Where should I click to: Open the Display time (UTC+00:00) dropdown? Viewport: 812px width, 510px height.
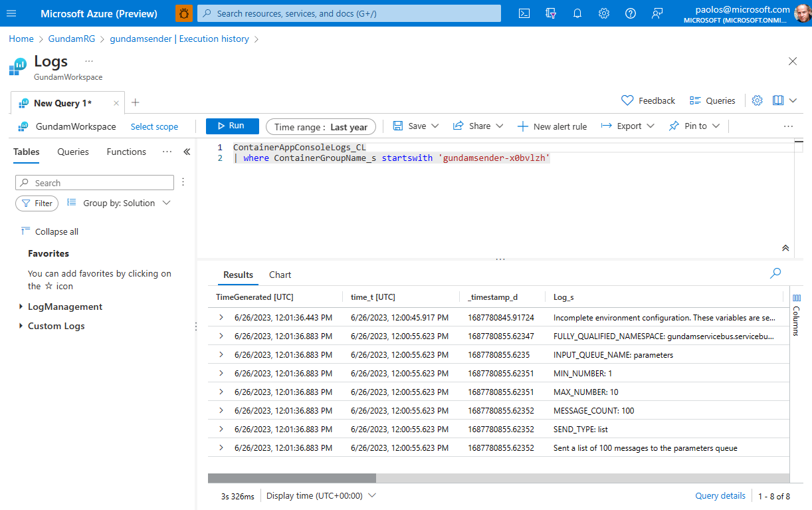pyautogui.click(x=322, y=496)
